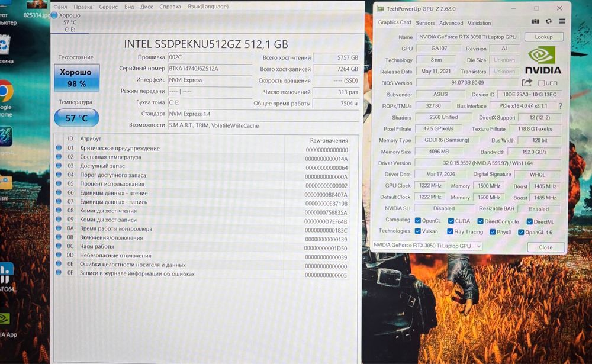Screen dimensions: 592x364
Task: Open the Диск menu
Action: 146,7
